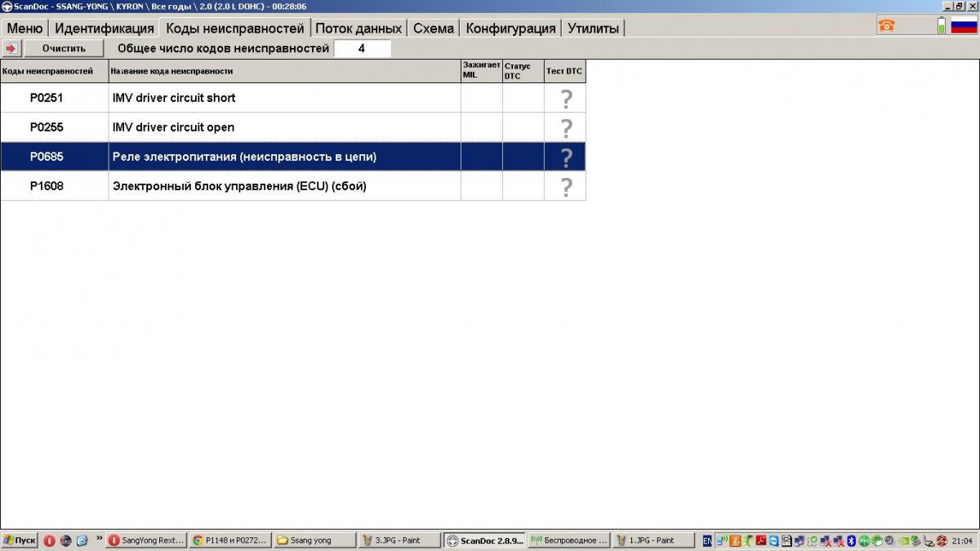Click the media player quick launch icon
This screenshot has height=551, width=980.
66,540
